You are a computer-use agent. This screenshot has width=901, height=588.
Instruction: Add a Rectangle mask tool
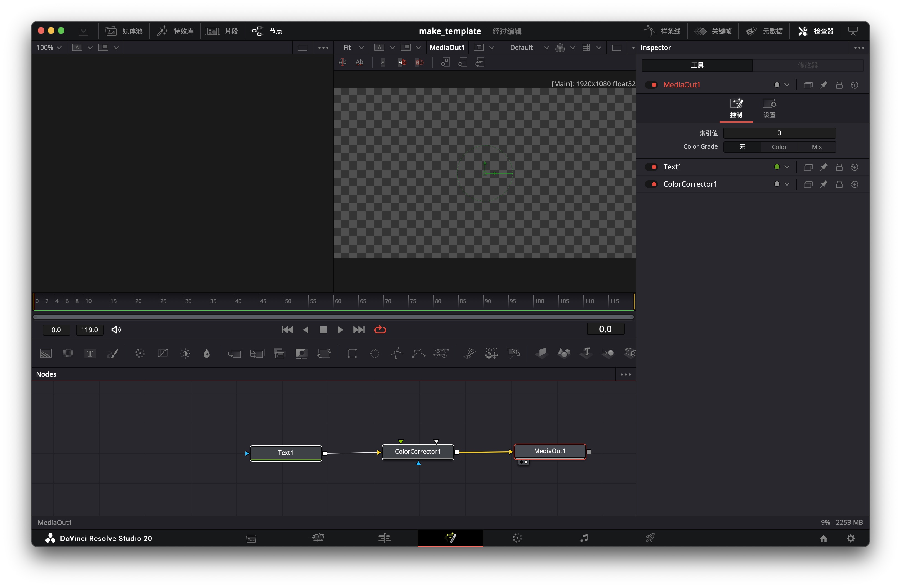[352, 354]
